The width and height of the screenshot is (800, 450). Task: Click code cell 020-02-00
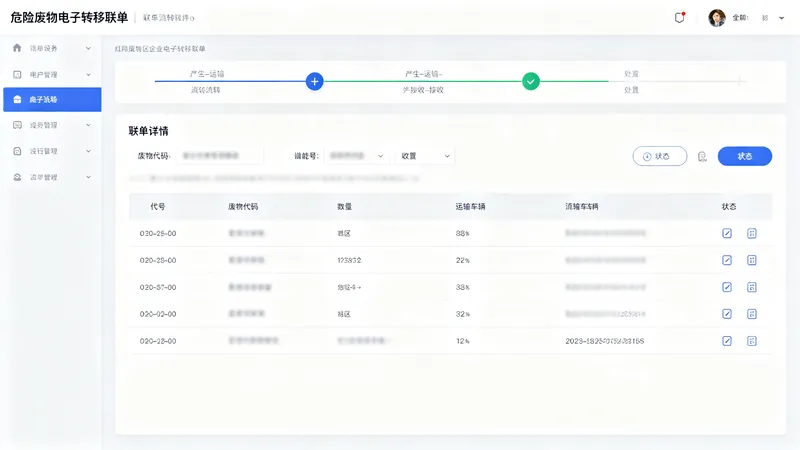point(158,314)
